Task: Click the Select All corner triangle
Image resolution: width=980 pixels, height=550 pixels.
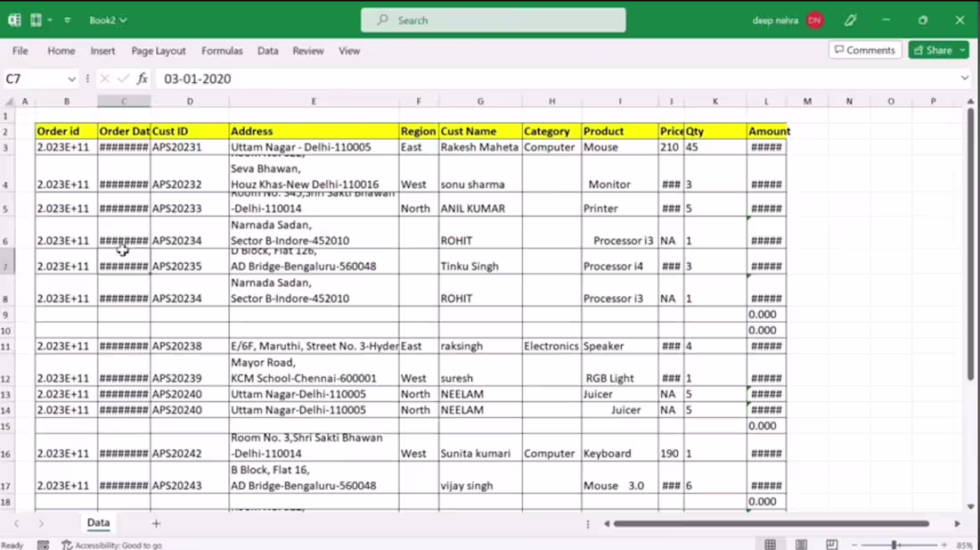Action: tap(9, 102)
